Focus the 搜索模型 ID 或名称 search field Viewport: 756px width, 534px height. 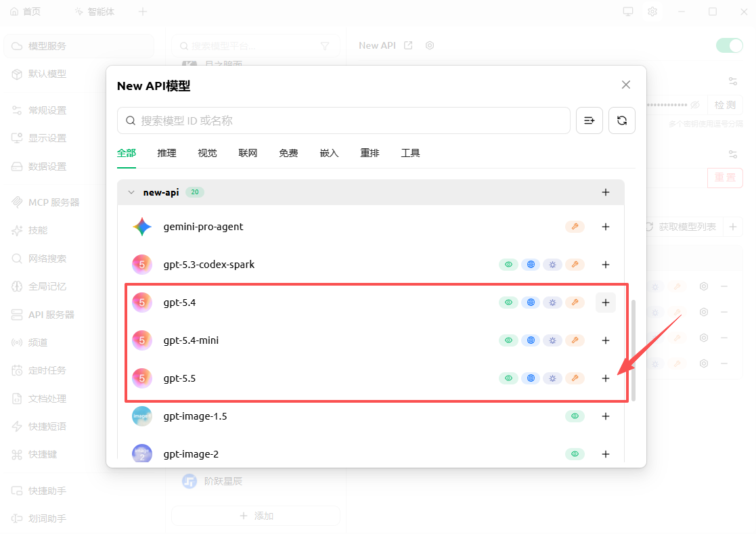coord(344,120)
